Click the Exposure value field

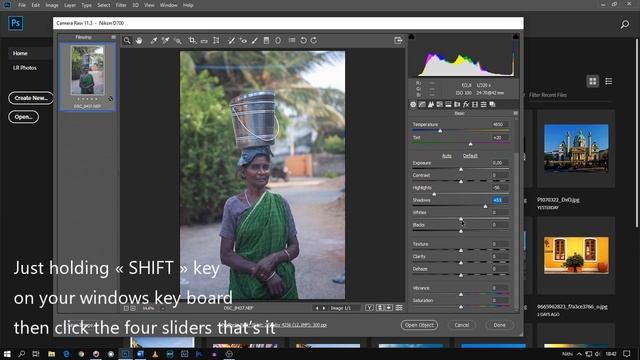[500, 163]
